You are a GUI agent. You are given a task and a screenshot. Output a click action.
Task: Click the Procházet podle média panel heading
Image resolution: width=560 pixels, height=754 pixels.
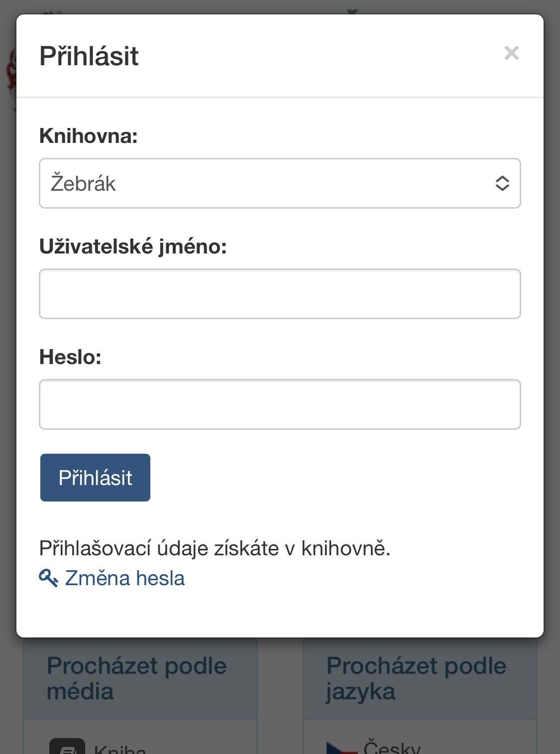click(137, 678)
